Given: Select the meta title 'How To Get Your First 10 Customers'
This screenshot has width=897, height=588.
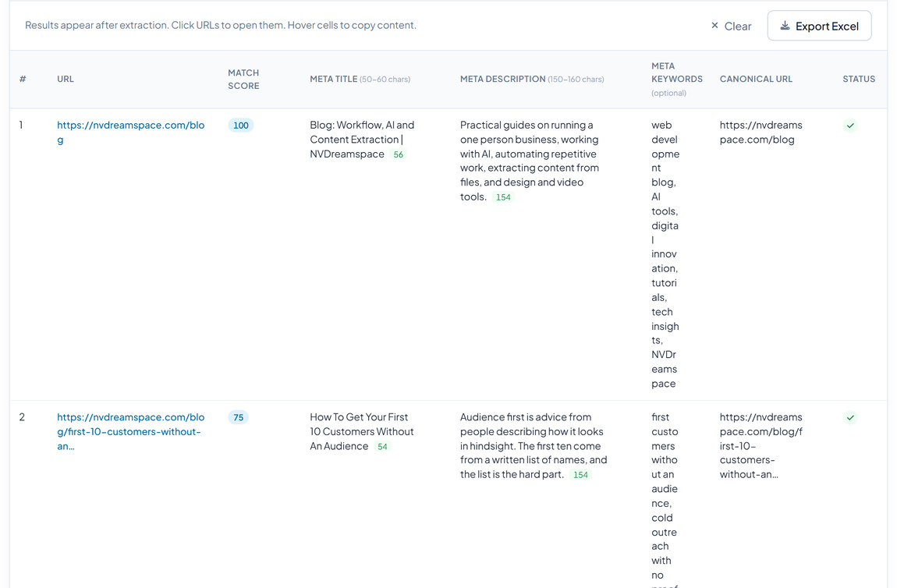Looking at the screenshot, I should pyautogui.click(x=362, y=431).
